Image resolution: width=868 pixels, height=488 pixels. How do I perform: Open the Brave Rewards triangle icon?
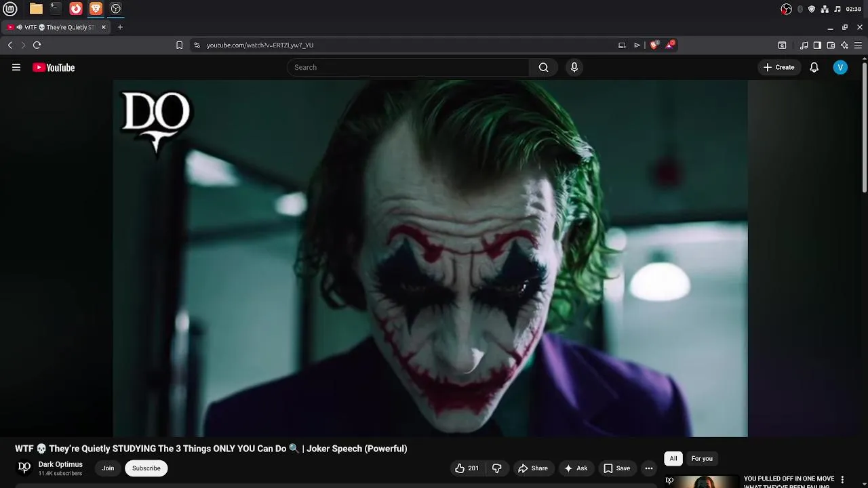coord(670,45)
